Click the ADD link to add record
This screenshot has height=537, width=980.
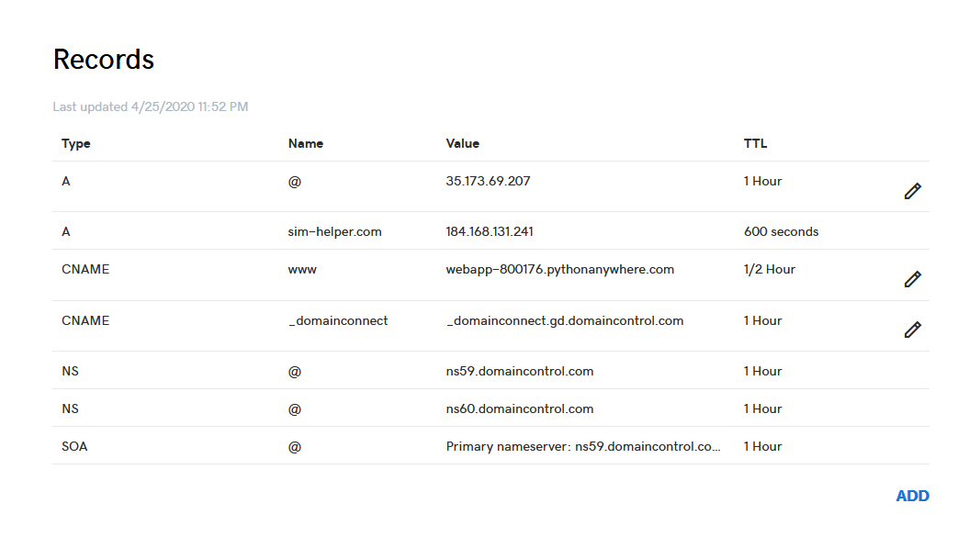(912, 496)
